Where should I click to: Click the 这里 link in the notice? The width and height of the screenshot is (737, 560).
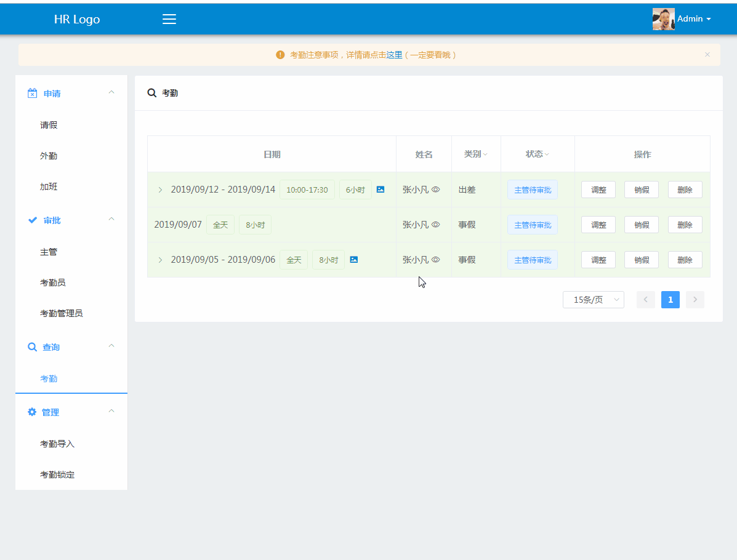[394, 55]
